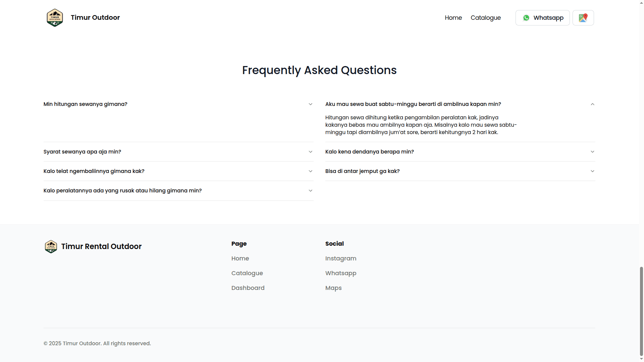Viewport: 644px width, 362px height.
Task: Open Maps link in footer
Action: click(x=333, y=288)
